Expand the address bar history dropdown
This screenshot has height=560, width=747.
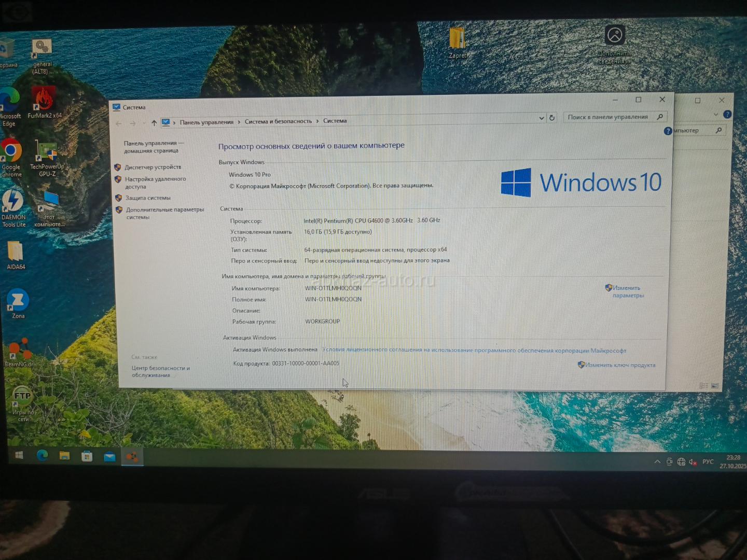click(541, 118)
